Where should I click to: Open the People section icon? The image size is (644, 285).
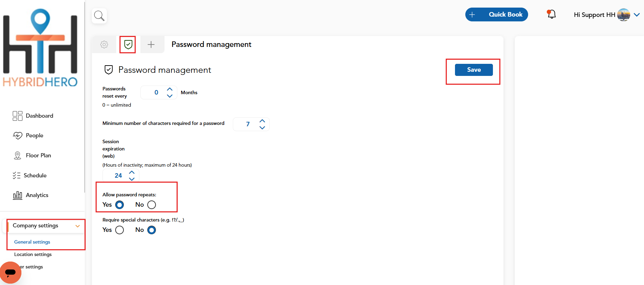pos(18,135)
